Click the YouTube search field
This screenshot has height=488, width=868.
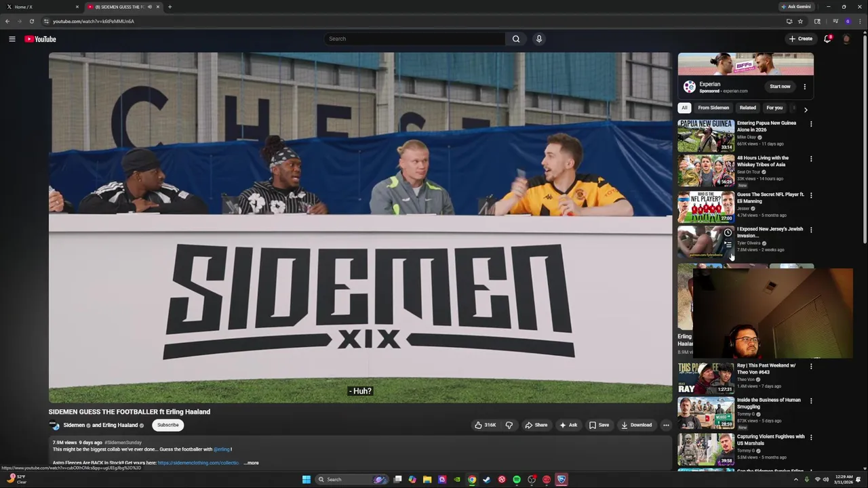(x=414, y=39)
